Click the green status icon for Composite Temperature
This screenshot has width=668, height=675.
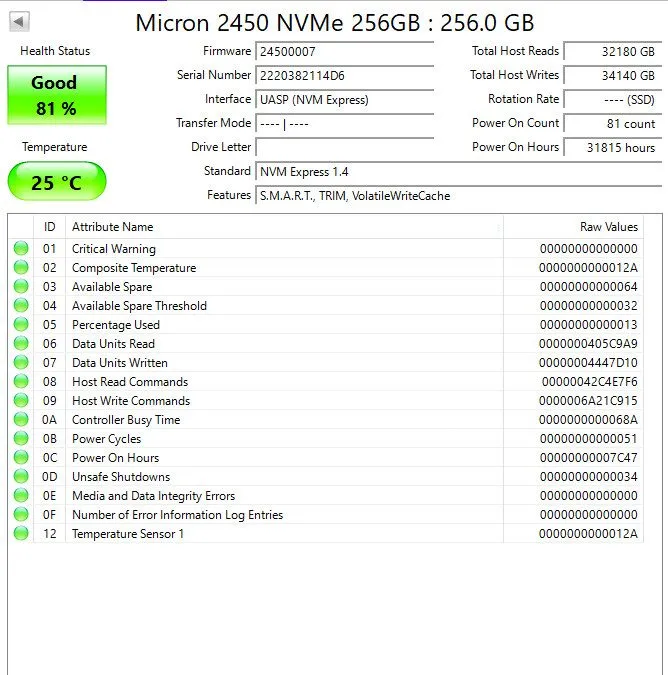[x=21, y=267]
